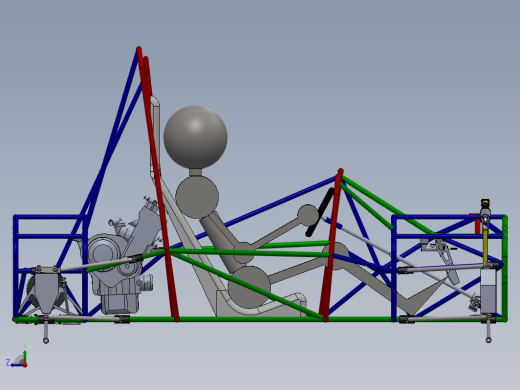Pick the rear differential sprocket assembly
The height and width of the screenshot is (390, 520).
46,291
